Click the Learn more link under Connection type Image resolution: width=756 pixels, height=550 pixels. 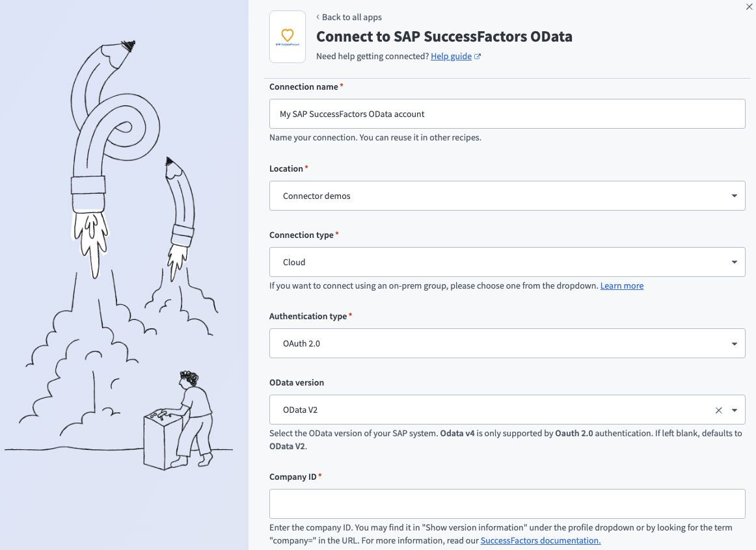[x=621, y=285]
